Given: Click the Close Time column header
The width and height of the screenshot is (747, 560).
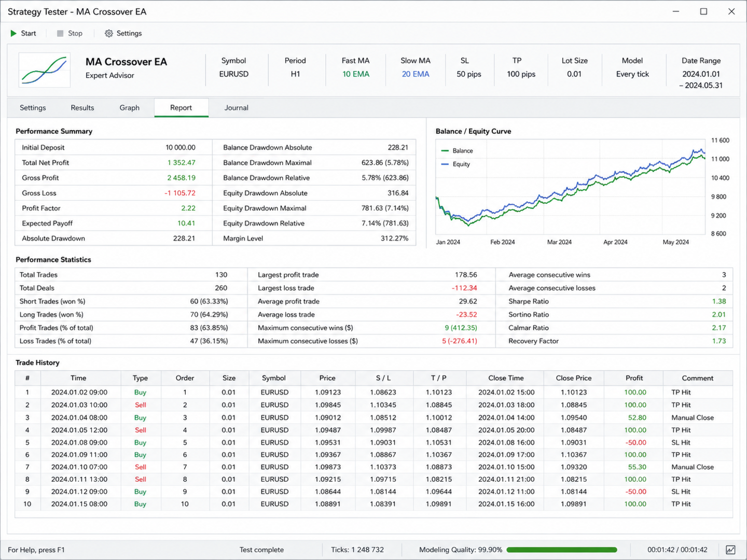Looking at the screenshot, I should (506, 378).
